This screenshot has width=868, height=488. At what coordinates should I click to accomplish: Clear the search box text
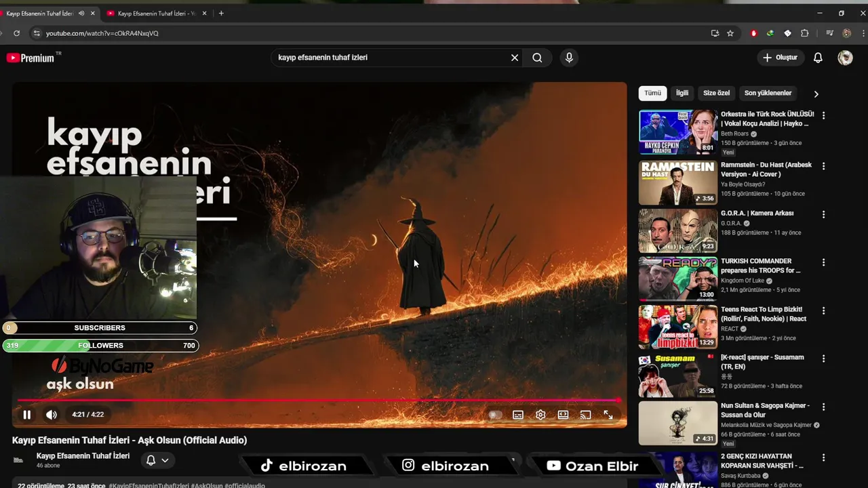pyautogui.click(x=515, y=58)
